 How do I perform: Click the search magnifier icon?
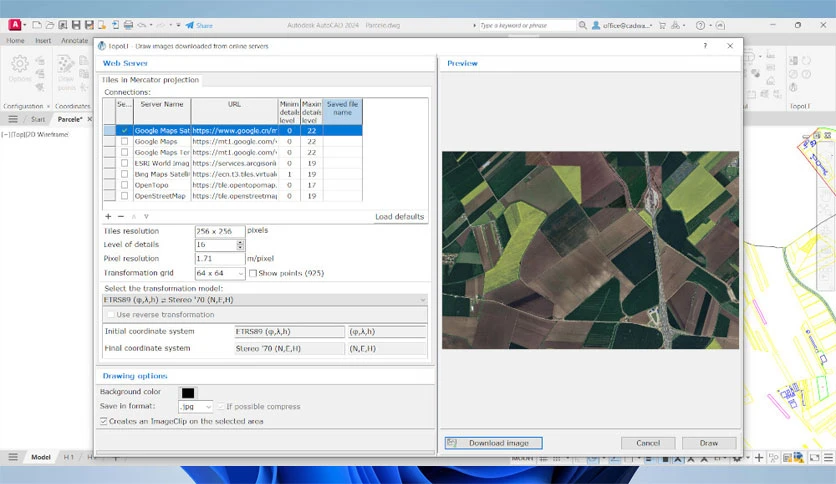[583, 25]
